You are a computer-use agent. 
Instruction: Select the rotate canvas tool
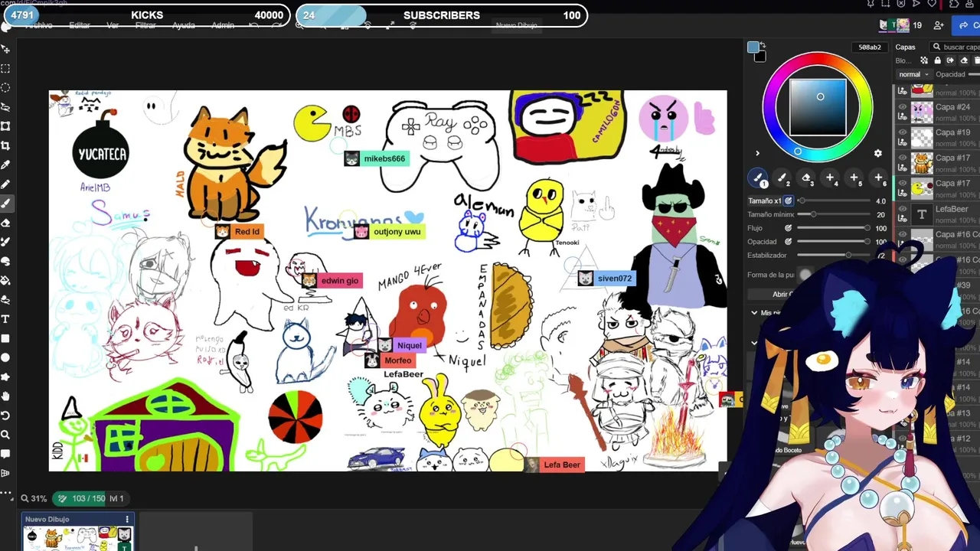pos(5,416)
